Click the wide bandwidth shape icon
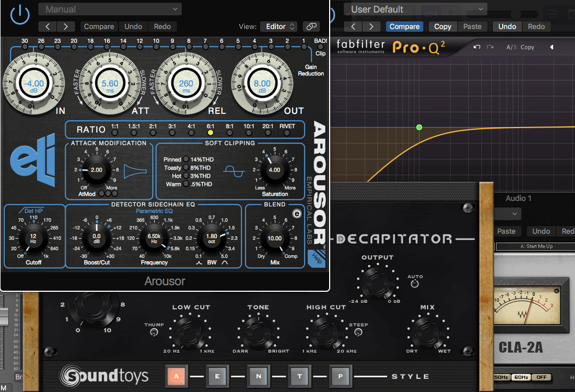Viewport: 575px width, 392px height. (225, 263)
